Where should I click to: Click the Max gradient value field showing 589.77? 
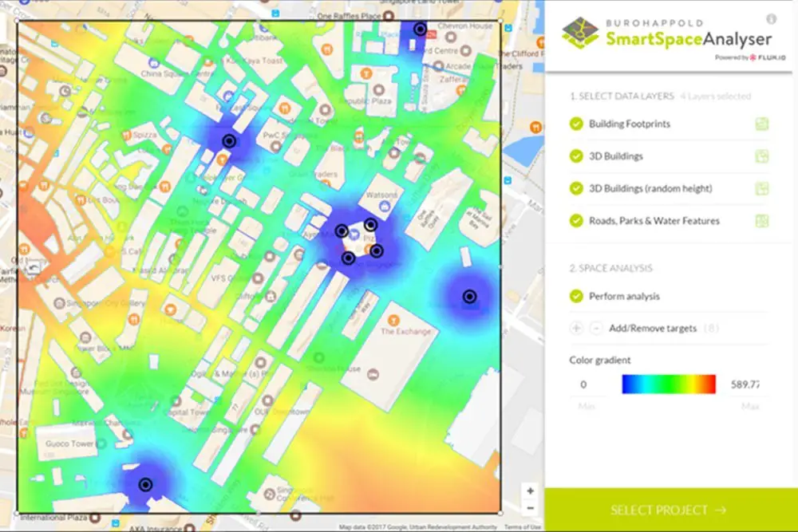pos(745,384)
